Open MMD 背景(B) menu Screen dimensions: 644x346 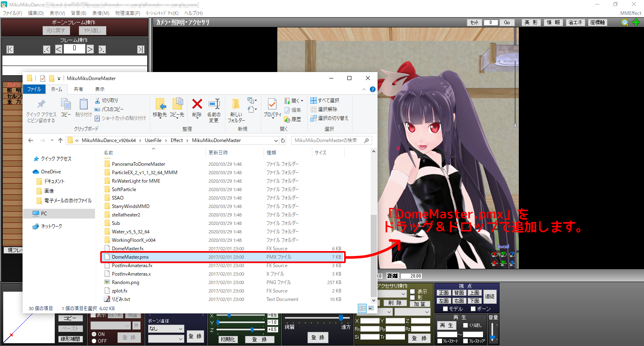pyautogui.click(x=79, y=13)
